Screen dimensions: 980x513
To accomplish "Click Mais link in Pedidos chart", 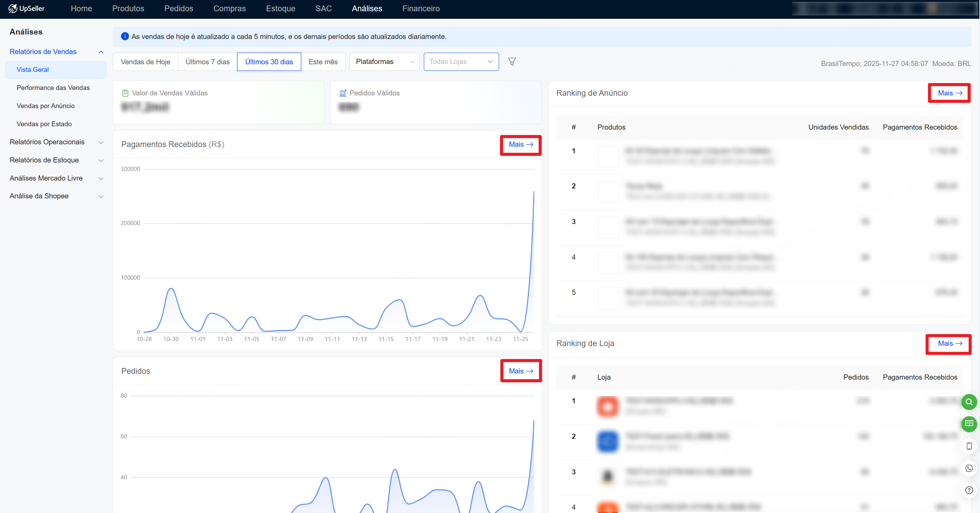I will click(x=521, y=371).
